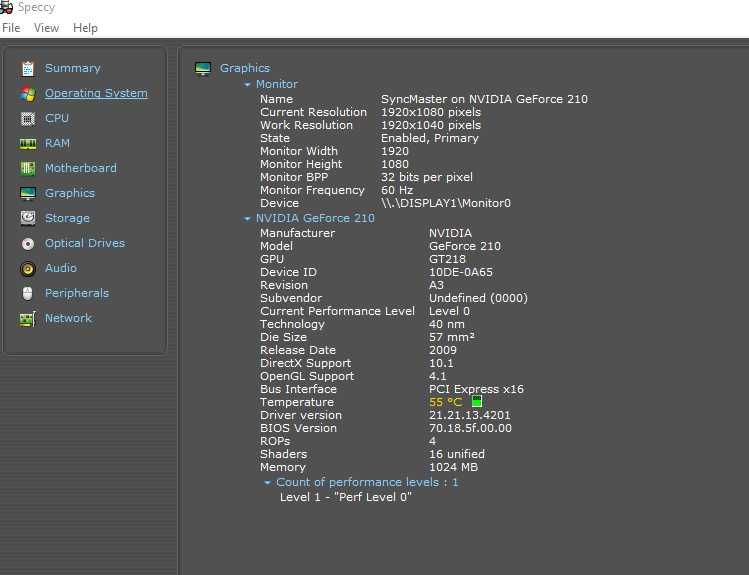
Task: Go to the RAM section
Action: pyautogui.click(x=57, y=143)
